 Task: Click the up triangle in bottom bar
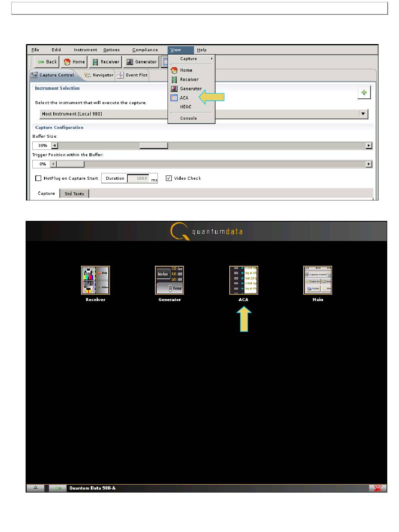36,488
